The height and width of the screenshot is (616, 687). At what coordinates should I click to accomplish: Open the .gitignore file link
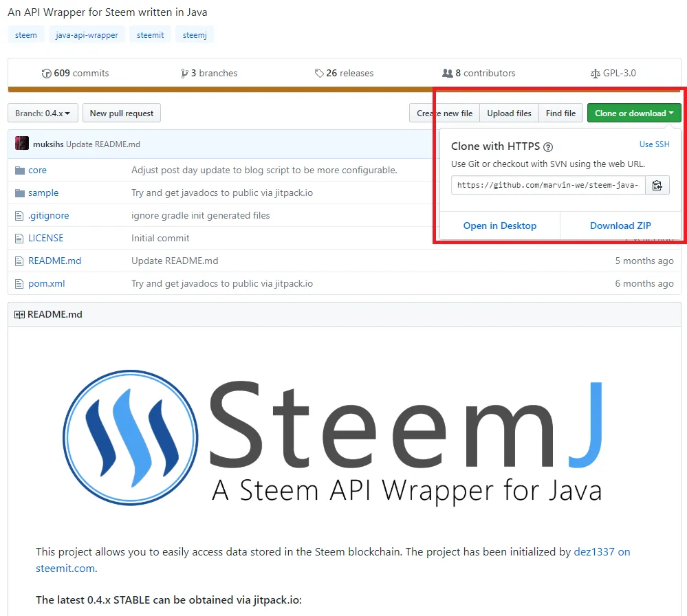click(x=49, y=216)
